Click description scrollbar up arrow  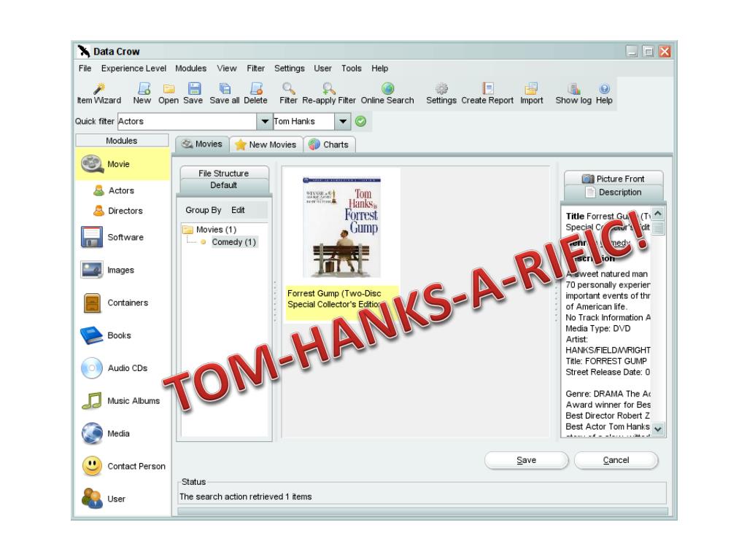(658, 214)
